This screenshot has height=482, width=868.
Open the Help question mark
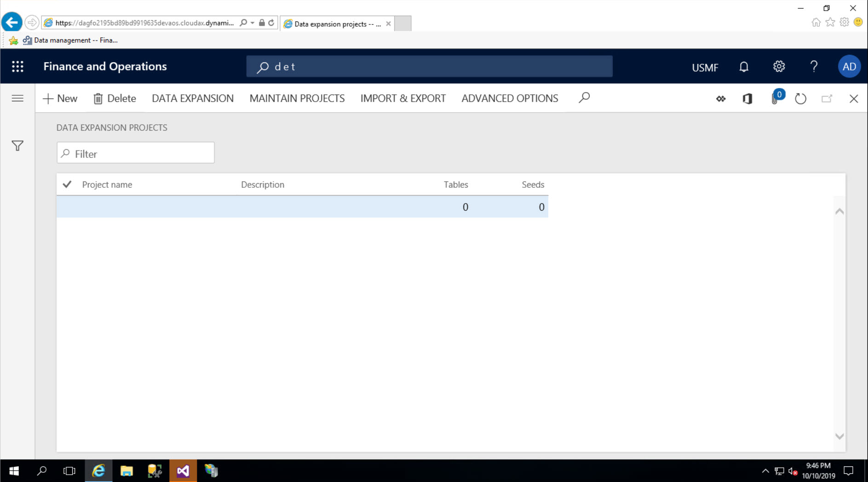click(x=814, y=67)
